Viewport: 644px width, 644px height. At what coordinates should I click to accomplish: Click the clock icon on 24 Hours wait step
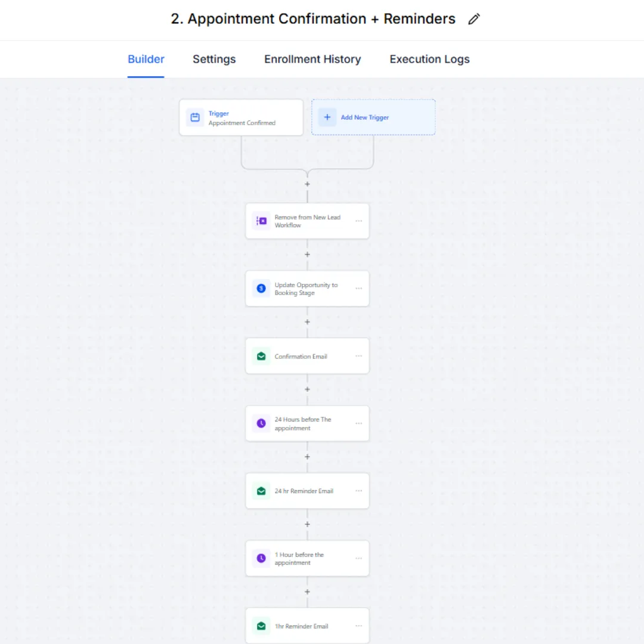[x=261, y=423]
